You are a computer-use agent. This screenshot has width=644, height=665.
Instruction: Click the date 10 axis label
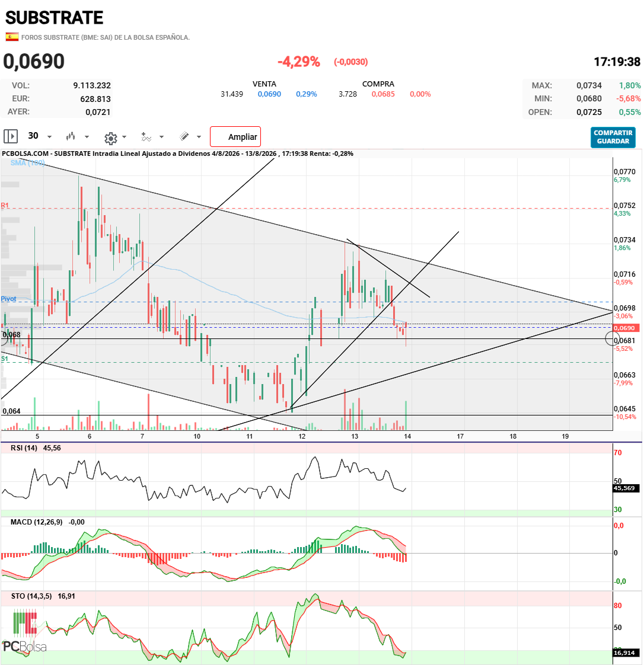[197, 436]
